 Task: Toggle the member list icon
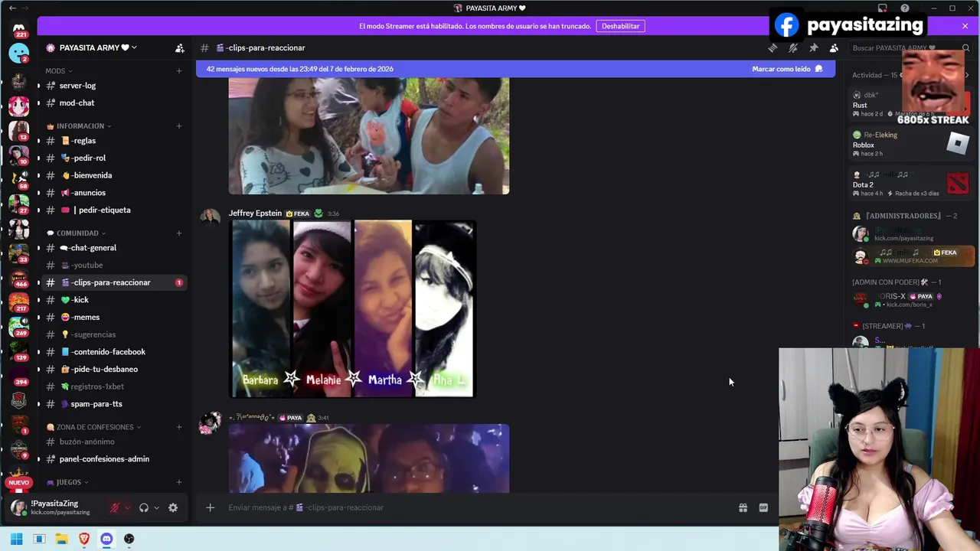click(x=834, y=47)
